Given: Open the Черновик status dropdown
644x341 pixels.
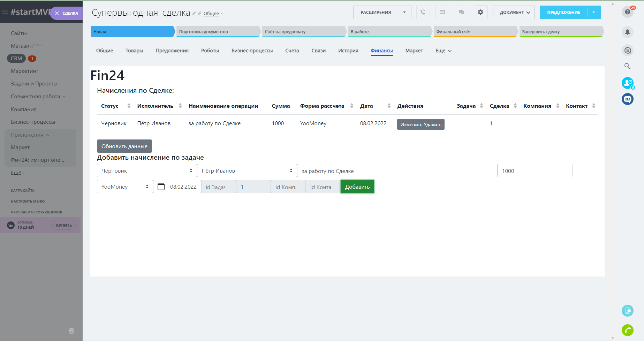Looking at the screenshot, I should tap(146, 171).
